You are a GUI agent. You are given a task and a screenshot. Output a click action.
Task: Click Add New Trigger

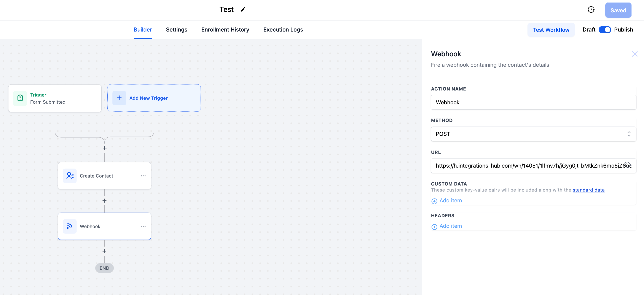tap(154, 98)
